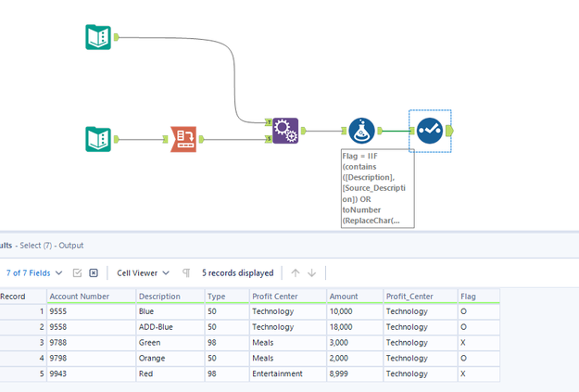The width and height of the screenshot is (579, 392).
Task: Select account number cell 9798
Action: 91,358
